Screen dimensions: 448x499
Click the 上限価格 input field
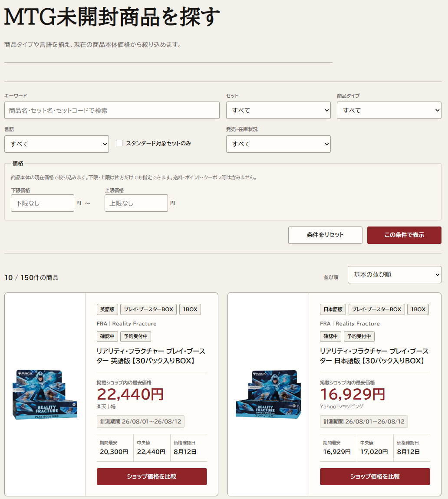tap(136, 203)
